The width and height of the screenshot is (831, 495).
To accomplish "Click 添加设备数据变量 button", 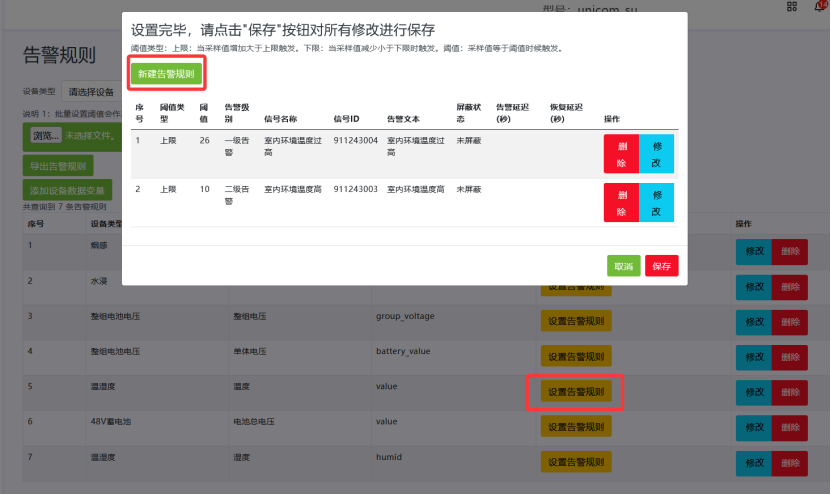I will 67,190.
